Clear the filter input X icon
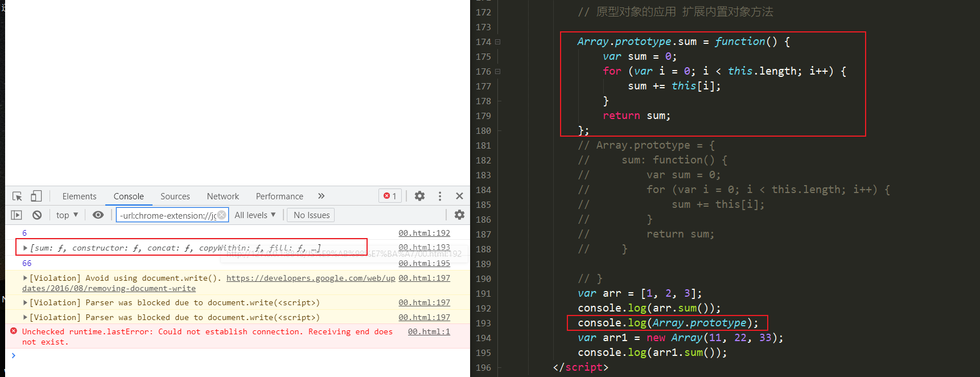The height and width of the screenshot is (377, 980). pos(221,215)
